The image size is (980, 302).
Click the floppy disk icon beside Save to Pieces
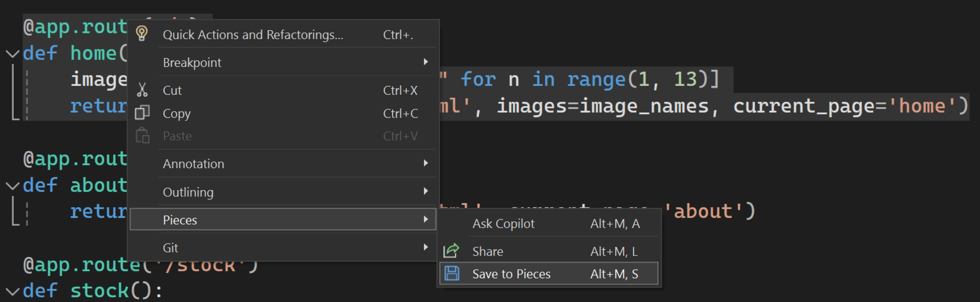[x=452, y=274]
